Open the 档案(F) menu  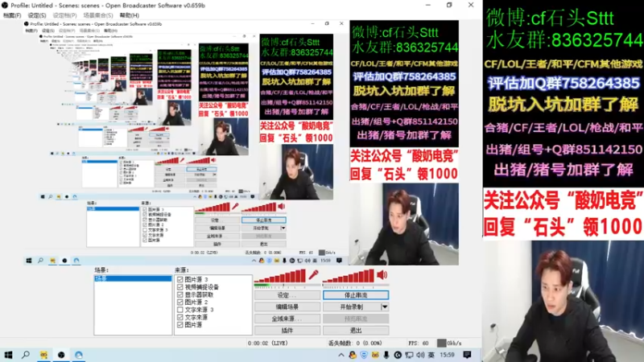click(x=12, y=15)
